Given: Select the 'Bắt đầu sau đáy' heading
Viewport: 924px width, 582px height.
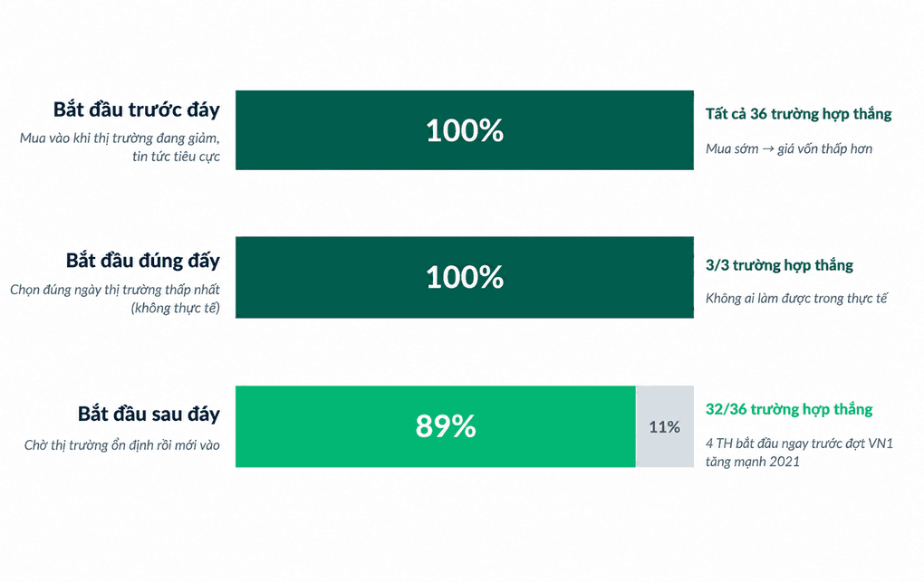Looking at the screenshot, I should click(149, 414).
